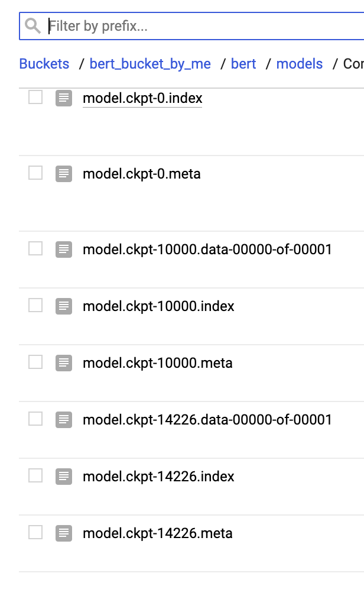The width and height of the screenshot is (364, 596).
Task: Click the file icon for model.ckpt-14226.data-00000-of-00001
Action: (64, 420)
